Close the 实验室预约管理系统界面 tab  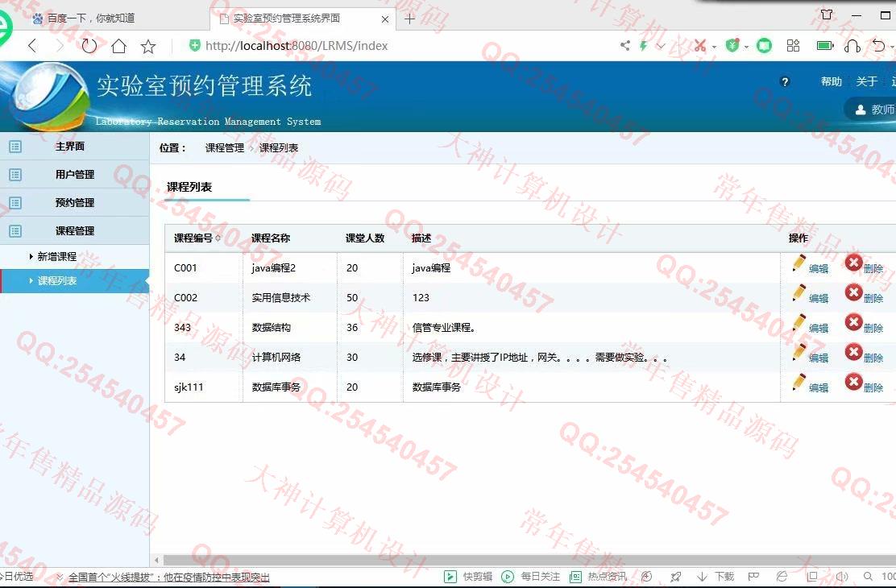pyautogui.click(x=385, y=19)
